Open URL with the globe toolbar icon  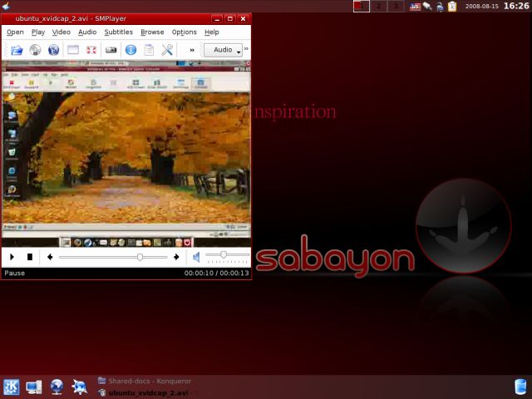point(53,50)
